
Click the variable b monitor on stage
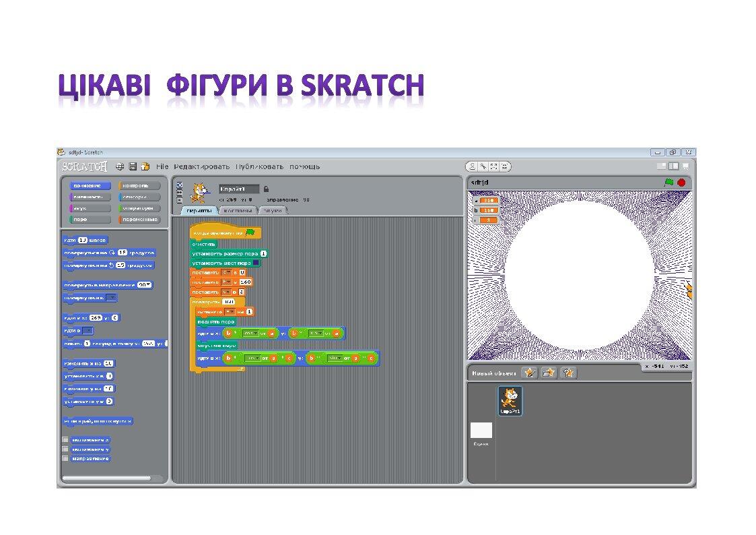tap(485, 210)
